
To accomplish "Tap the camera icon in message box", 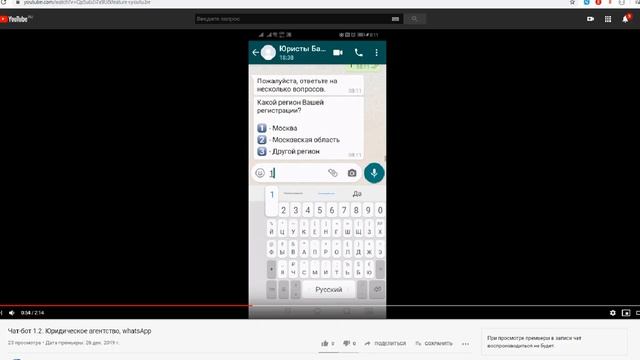I will coord(352,173).
